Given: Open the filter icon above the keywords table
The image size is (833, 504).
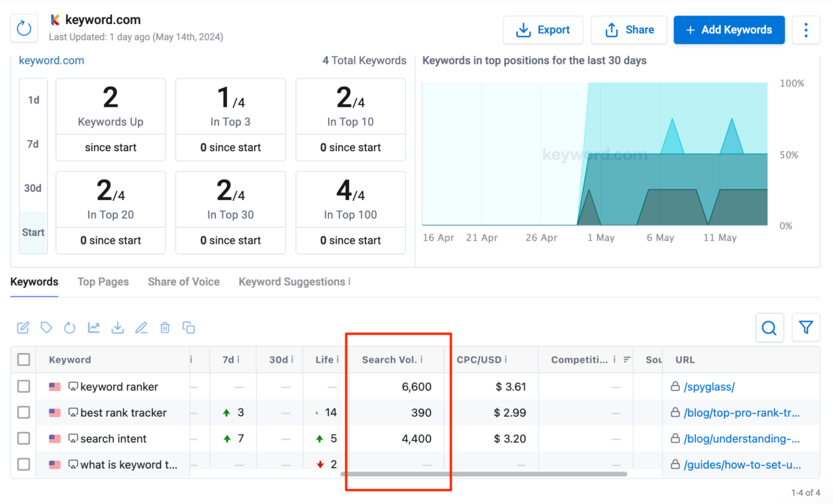Looking at the screenshot, I should 806,327.
